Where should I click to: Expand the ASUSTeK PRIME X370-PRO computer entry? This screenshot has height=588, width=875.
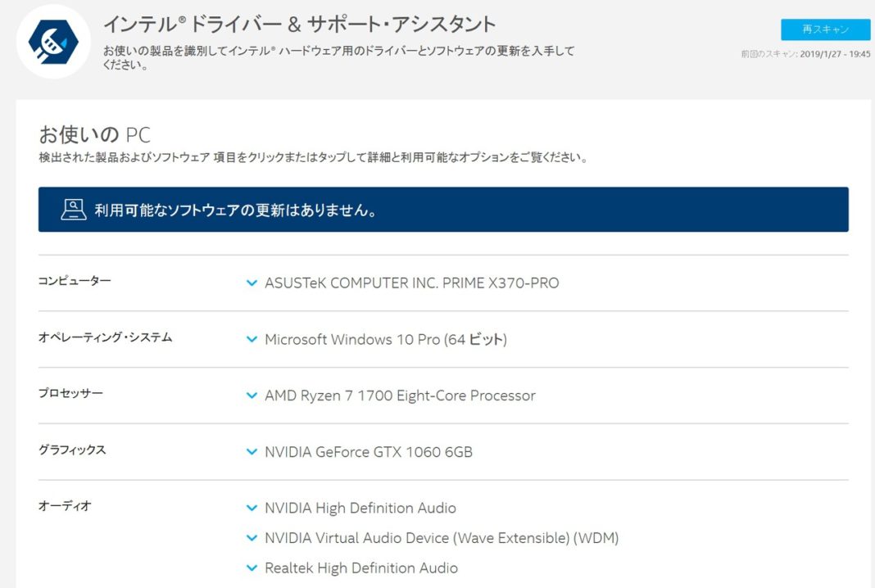click(252, 283)
